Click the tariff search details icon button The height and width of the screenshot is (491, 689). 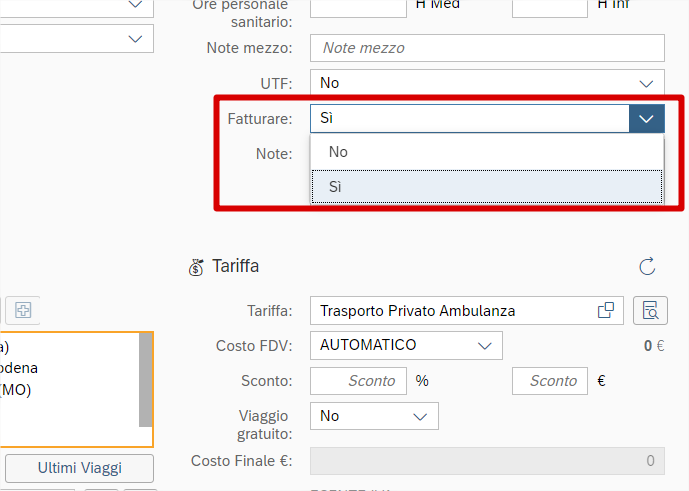click(x=650, y=311)
